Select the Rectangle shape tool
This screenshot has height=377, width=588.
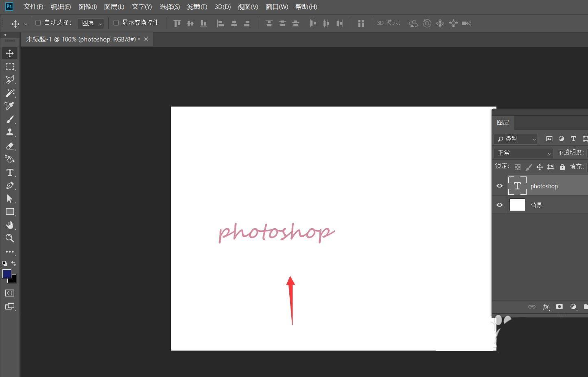(x=10, y=212)
